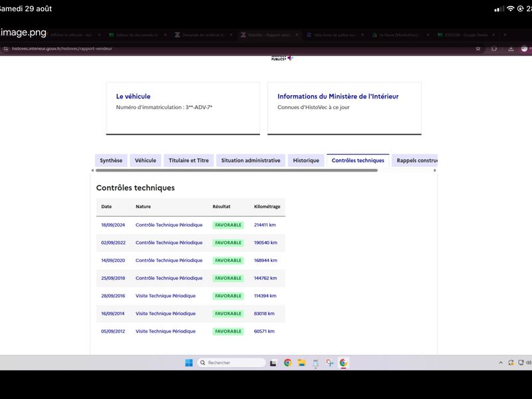Click the volume icon in system tray
The width and height of the screenshot is (532, 399).
(529, 362)
